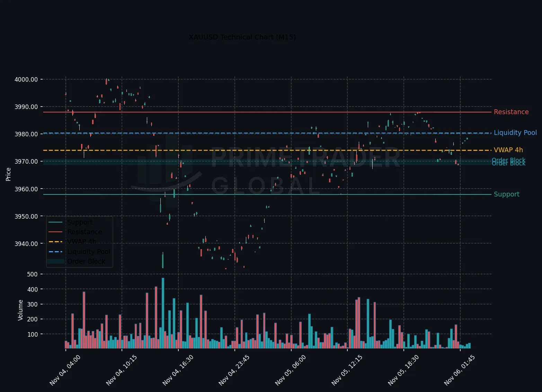Select the Support entry in the legend box
Viewport: 542px width, 392px height.
pos(80,222)
